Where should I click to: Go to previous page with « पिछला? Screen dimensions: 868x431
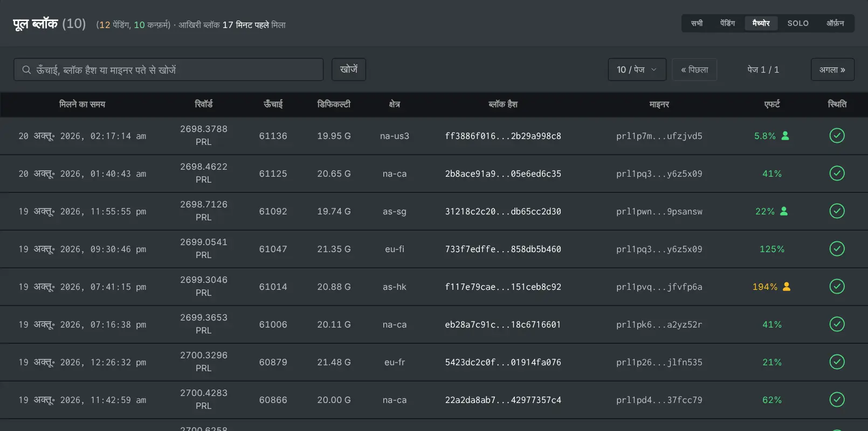(694, 69)
